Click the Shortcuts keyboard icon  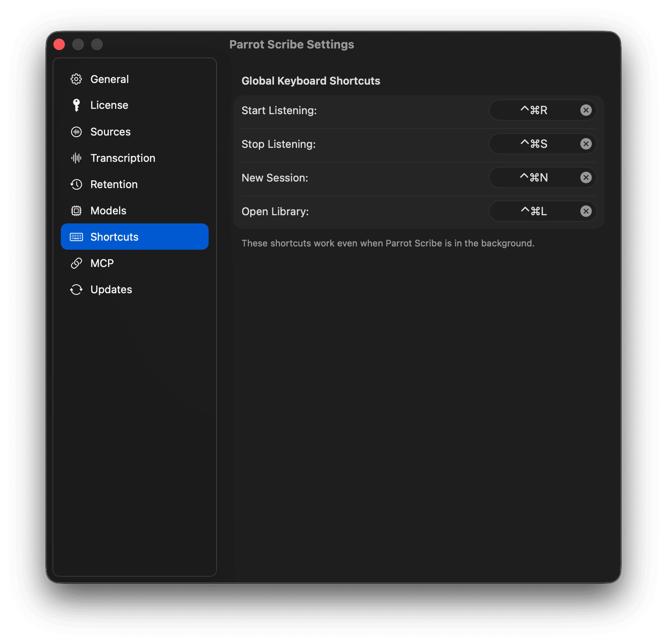76,237
